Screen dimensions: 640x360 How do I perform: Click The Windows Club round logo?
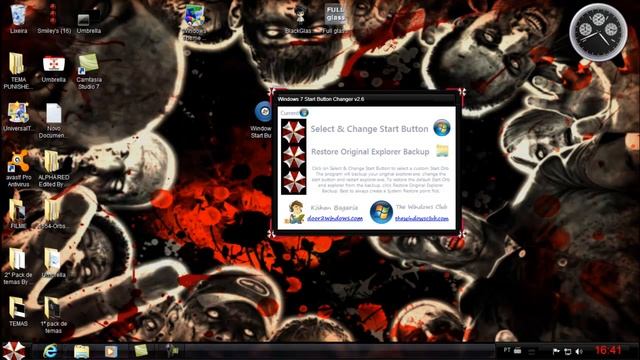[x=381, y=212]
